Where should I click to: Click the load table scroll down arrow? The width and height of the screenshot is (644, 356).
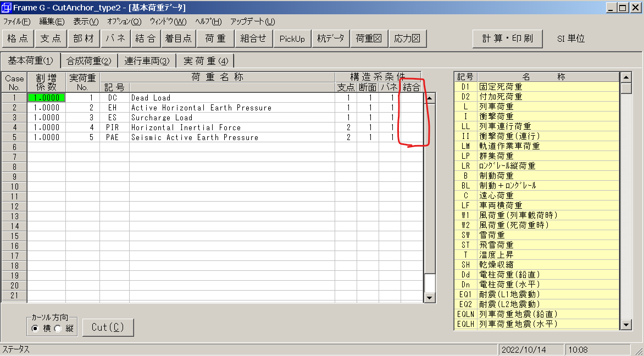click(x=429, y=298)
